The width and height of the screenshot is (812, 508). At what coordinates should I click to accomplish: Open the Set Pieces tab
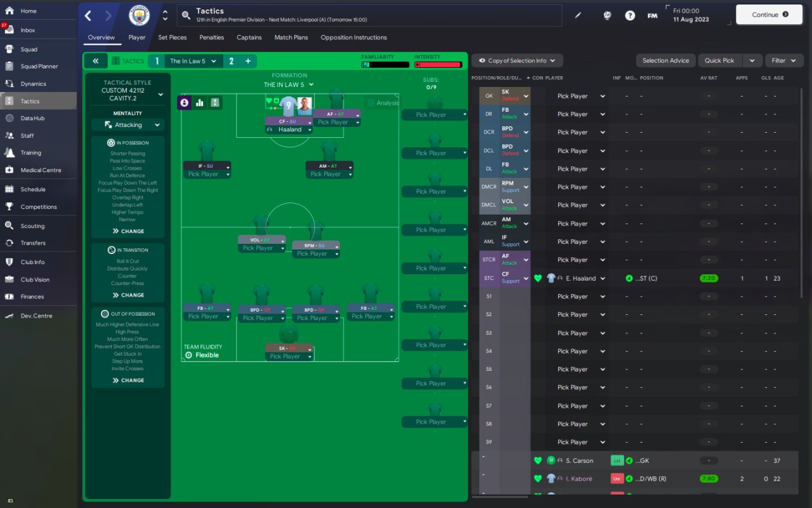click(x=173, y=37)
